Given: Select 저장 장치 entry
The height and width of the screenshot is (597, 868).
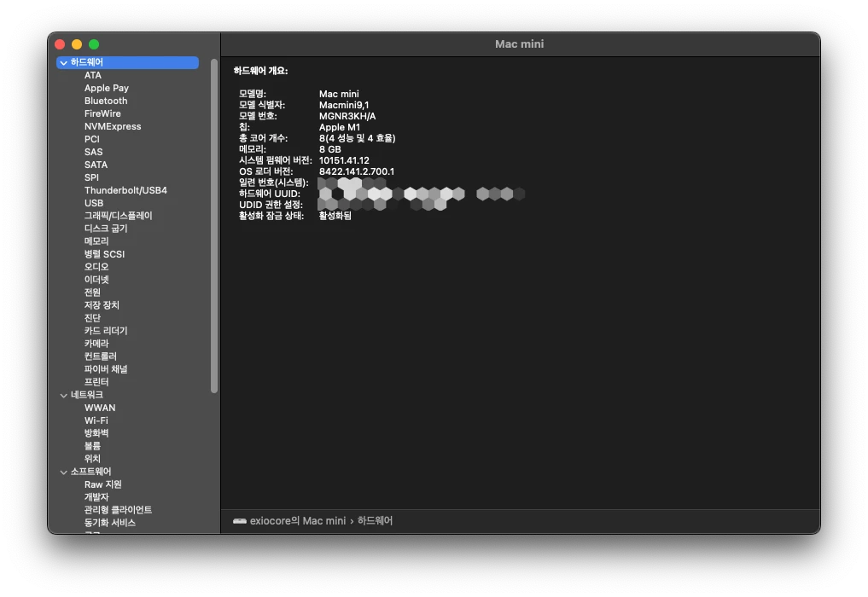Looking at the screenshot, I should tap(102, 304).
